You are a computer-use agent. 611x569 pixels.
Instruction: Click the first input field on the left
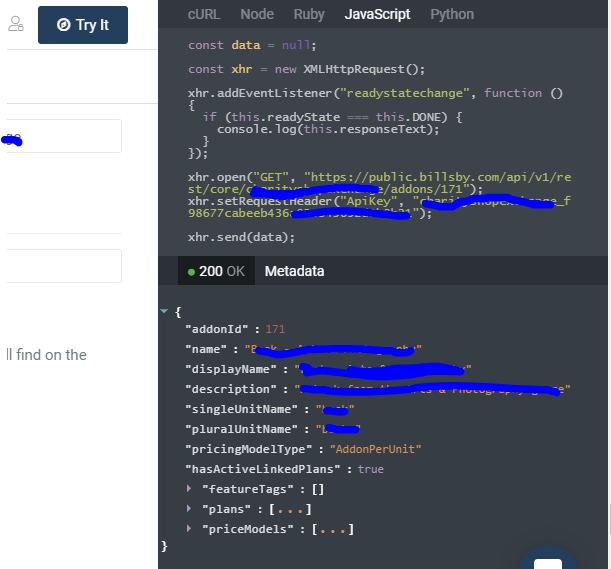pos(64,136)
